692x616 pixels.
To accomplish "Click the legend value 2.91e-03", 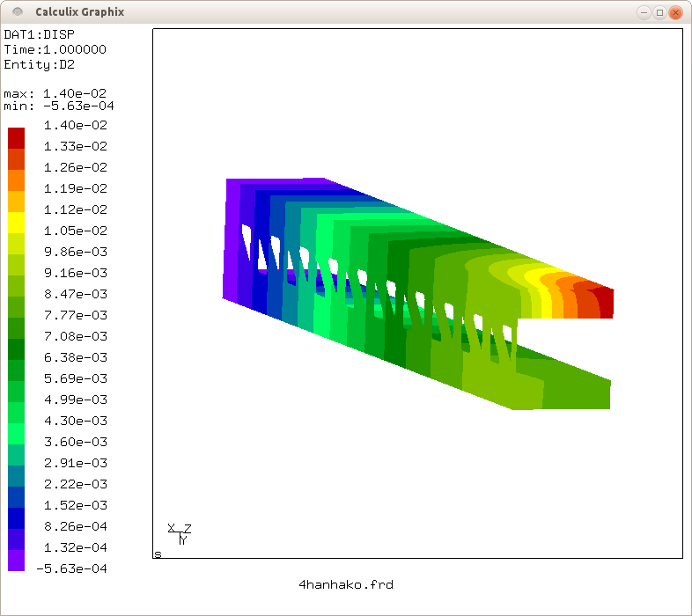I will tap(76, 464).
